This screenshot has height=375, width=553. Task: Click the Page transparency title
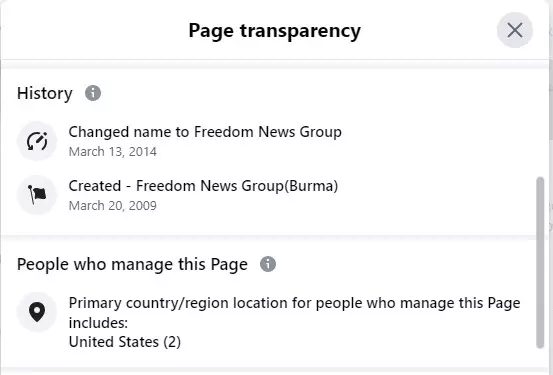click(275, 31)
